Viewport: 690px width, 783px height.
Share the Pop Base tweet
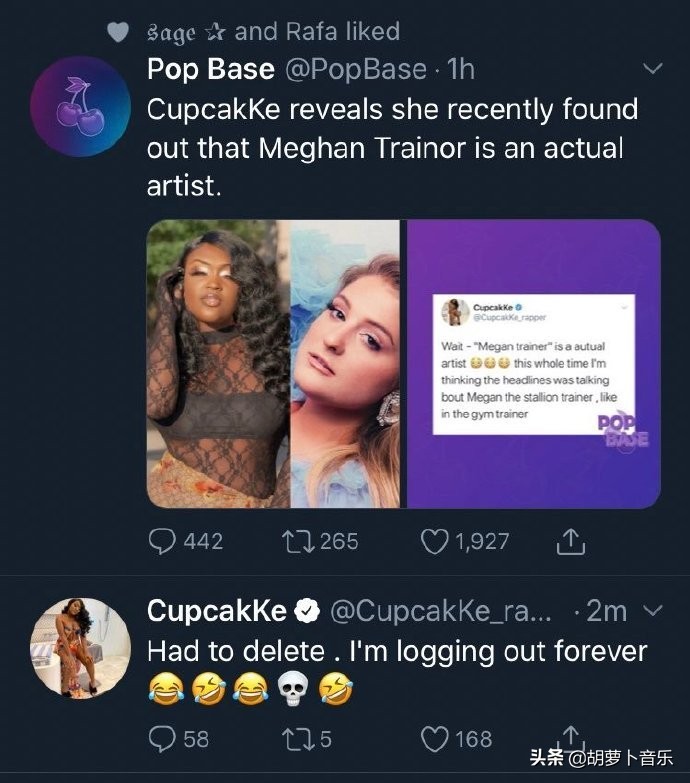(568, 541)
